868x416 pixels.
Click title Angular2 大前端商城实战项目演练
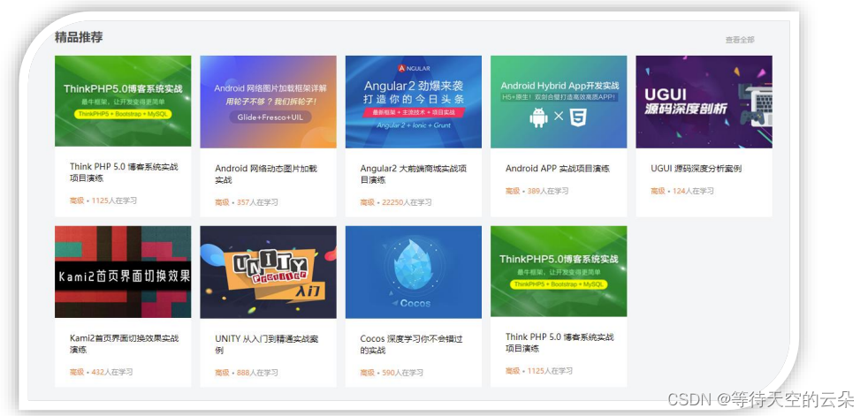point(414,174)
